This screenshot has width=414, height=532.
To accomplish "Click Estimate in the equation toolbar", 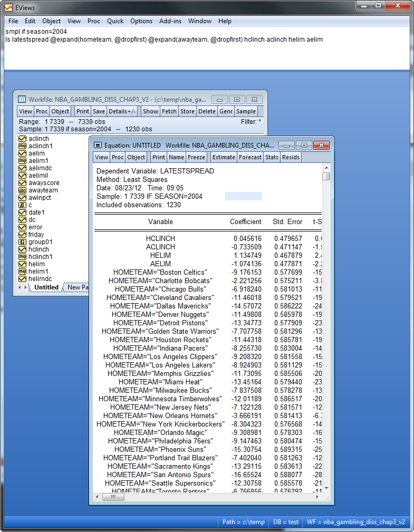I will pyautogui.click(x=224, y=157).
